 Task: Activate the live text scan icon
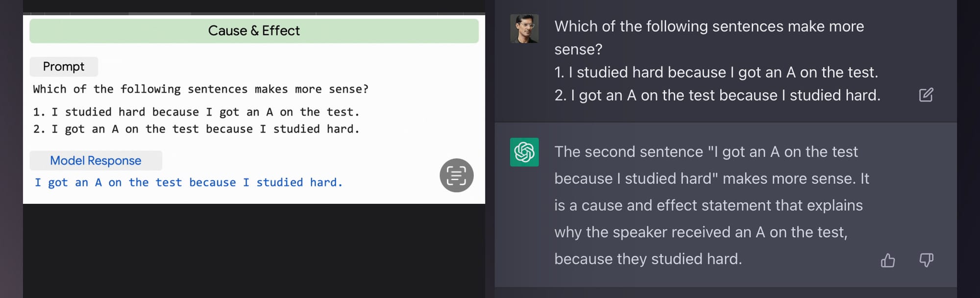coord(456,175)
